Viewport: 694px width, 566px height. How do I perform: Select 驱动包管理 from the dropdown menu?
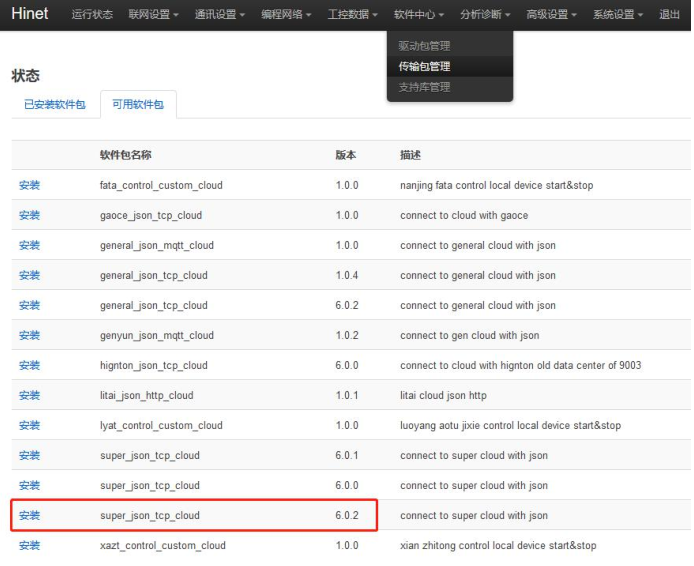(424, 46)
